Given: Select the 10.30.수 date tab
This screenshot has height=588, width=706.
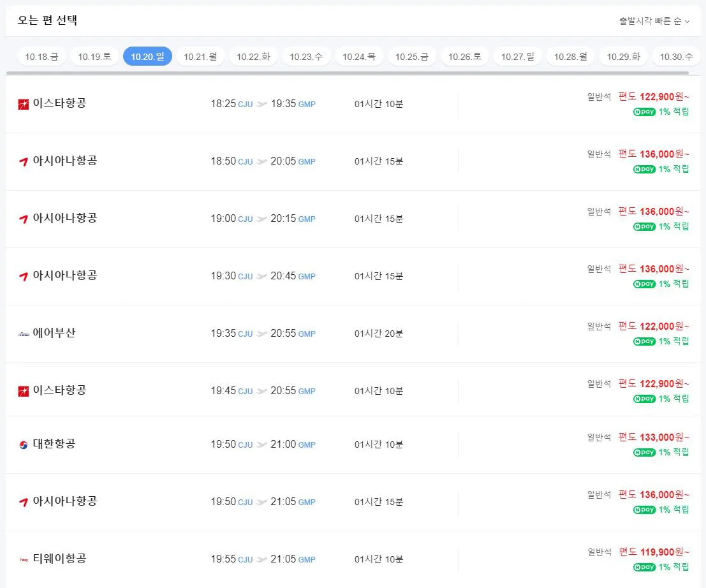Looking at the screenshot, I should [676, 56].
